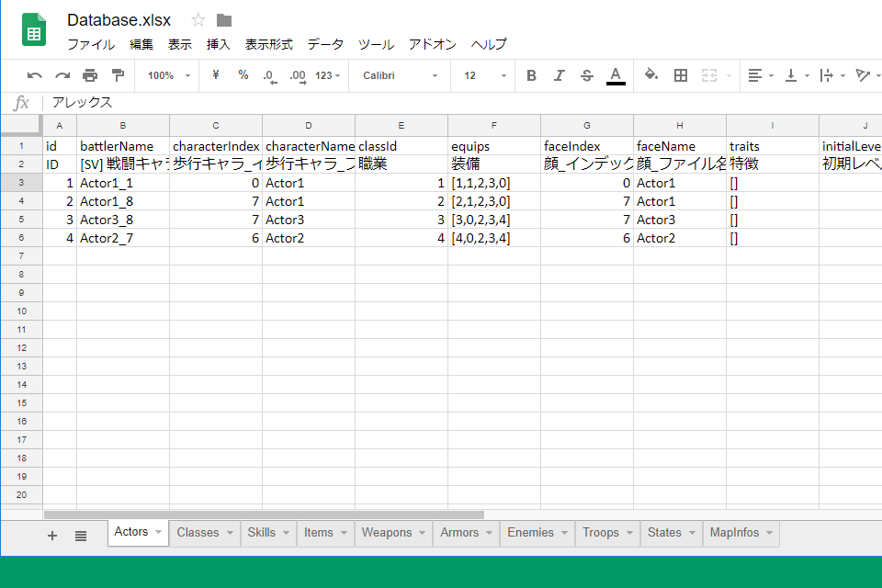
Task: Open the text wrapping menu
Action: (x=832, y=75)
